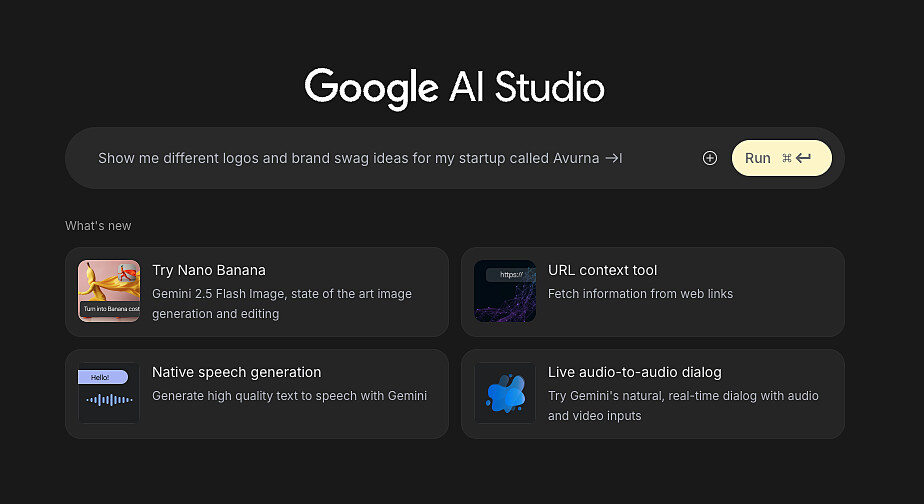Click the "What's new" heading text

98,226
